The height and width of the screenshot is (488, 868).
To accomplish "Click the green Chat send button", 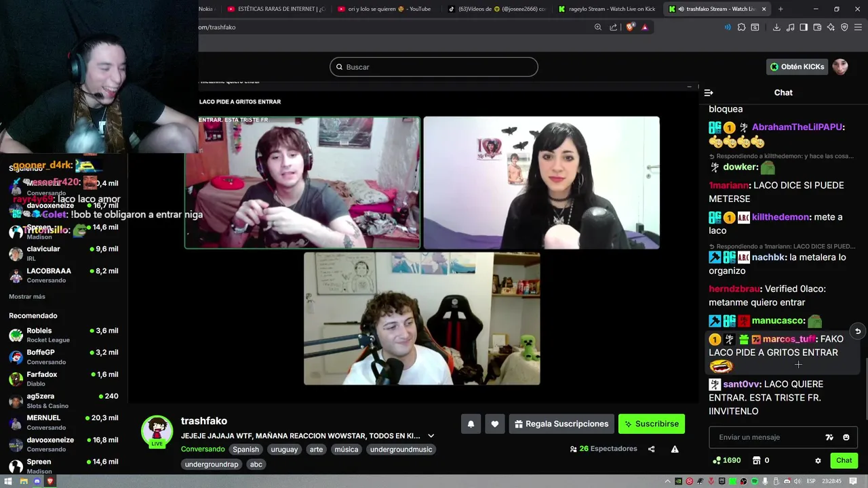I will coord(844,461).
